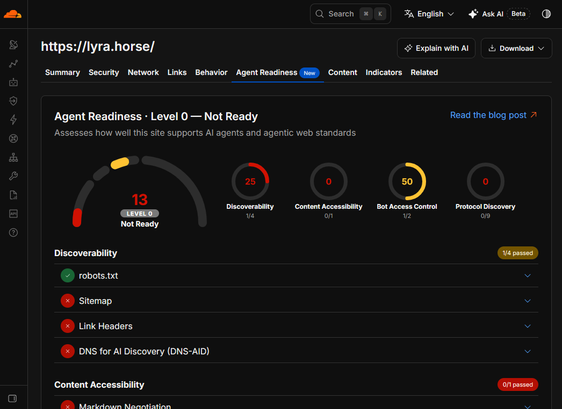
Task: Click the wrench tools icon in sidebar
Action: 13,176
